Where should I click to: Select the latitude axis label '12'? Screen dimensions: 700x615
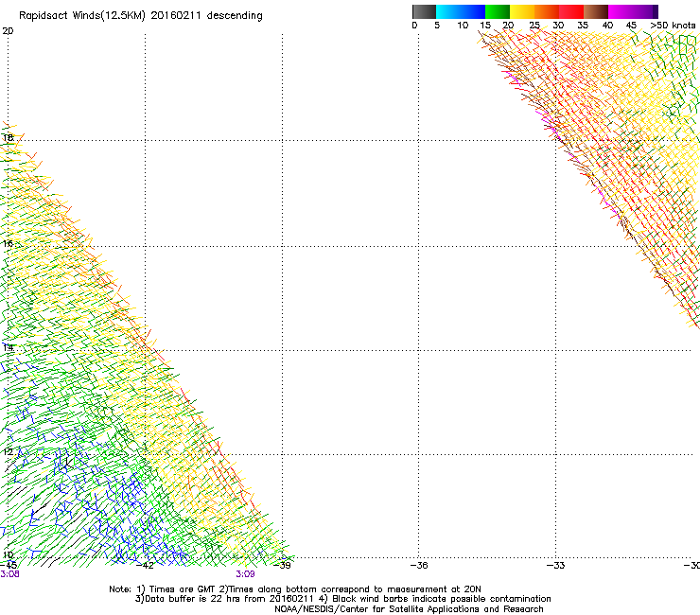8,452
